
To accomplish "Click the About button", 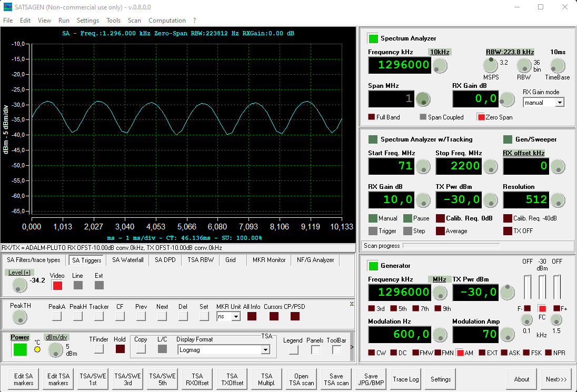I will (521, 379).
